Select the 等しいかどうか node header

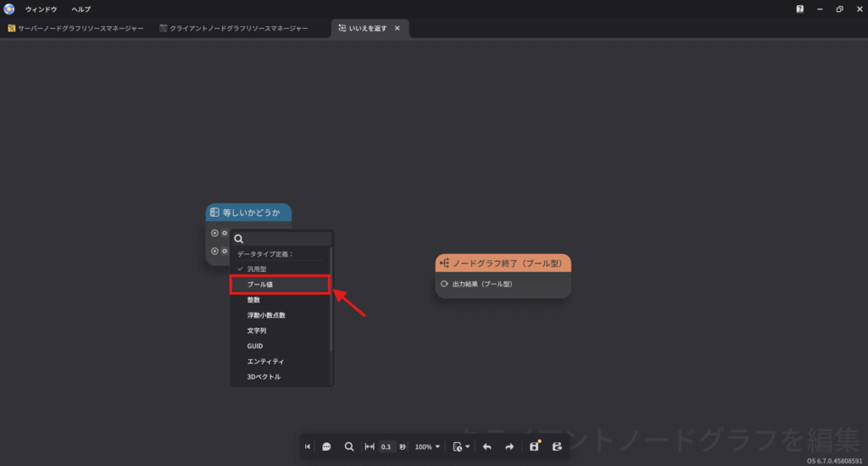point(248,213)
